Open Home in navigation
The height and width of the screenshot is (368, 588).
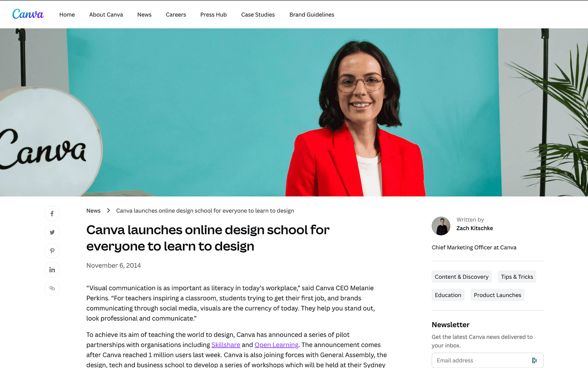coord(67,15)
